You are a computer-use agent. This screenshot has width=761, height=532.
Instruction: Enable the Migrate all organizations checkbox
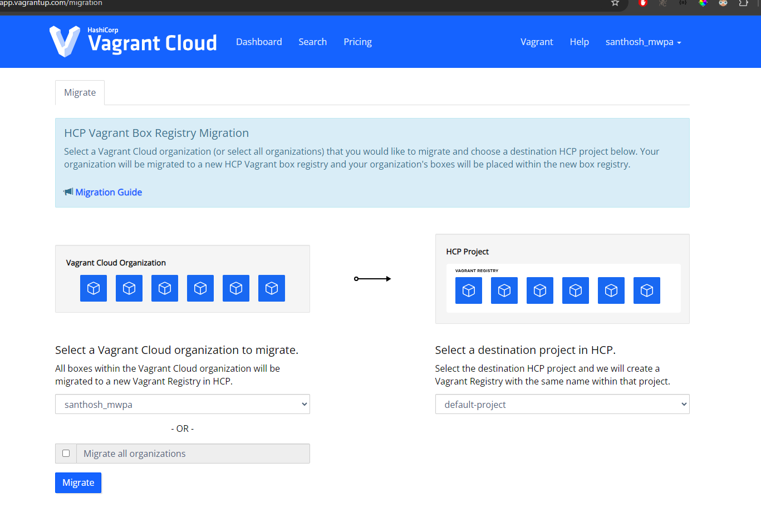[x=66, y=454]
